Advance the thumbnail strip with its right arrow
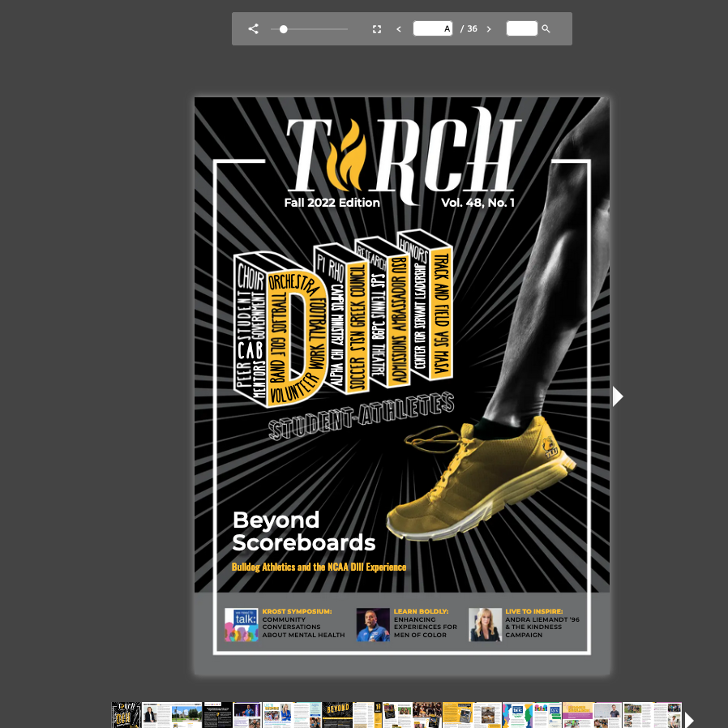The width and height of the screenshot is (728, 728). point(689,719)
